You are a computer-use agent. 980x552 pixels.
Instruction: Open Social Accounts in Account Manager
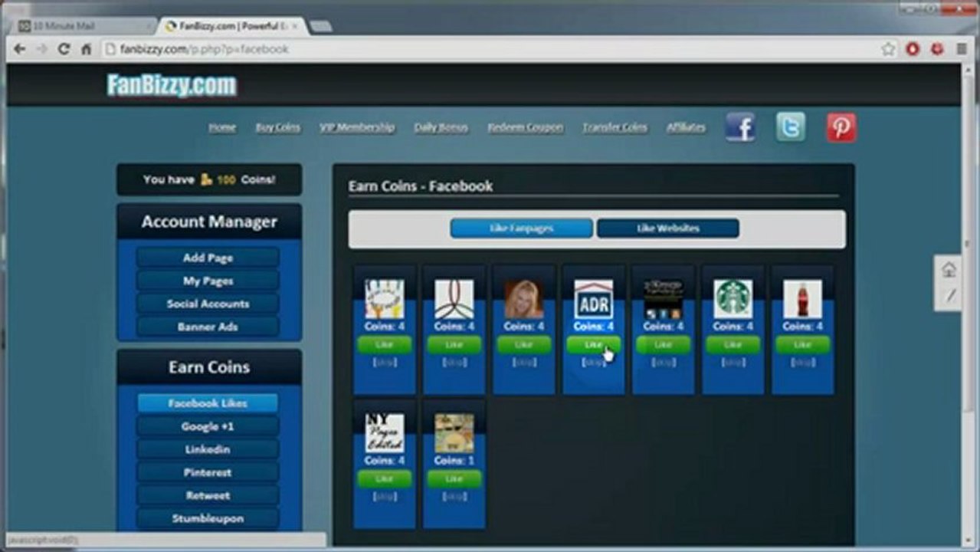click(208, 304)
